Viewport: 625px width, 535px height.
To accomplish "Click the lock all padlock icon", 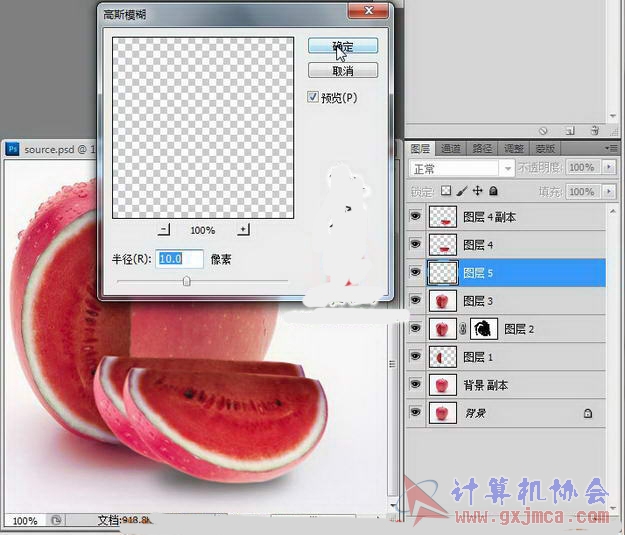I will tap(494, 191).
